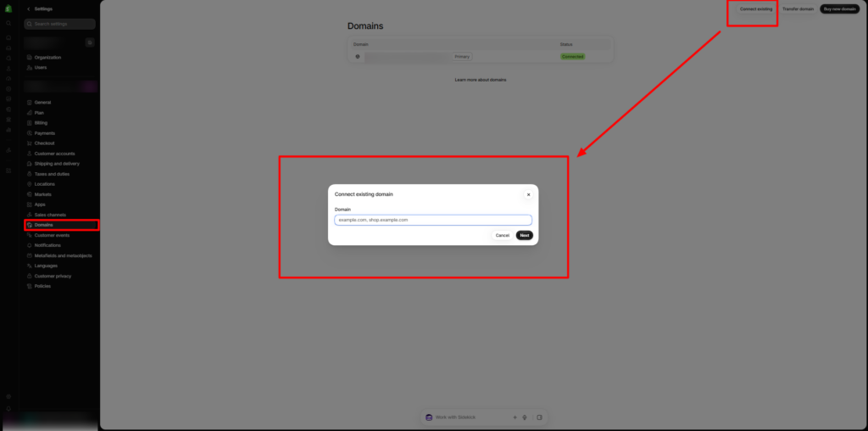The image size is (868, 431).
Task: Click the copy icon next to store name
Action: point(90,42)
